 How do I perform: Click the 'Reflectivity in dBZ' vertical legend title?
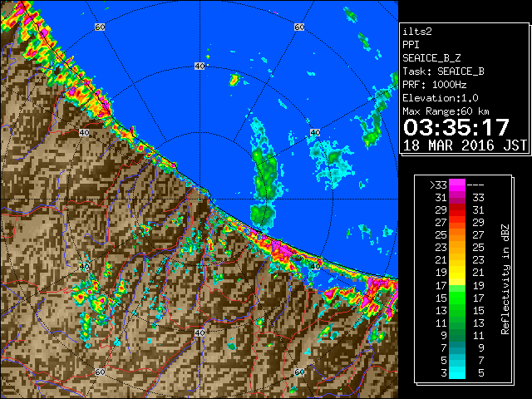point(505,279)
